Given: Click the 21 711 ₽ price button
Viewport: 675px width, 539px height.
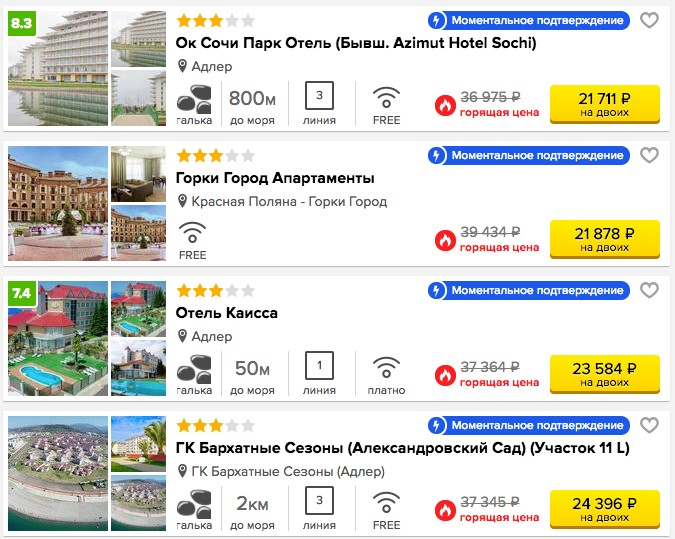Looking at the screenshot, I should click(x=605, y=104).
